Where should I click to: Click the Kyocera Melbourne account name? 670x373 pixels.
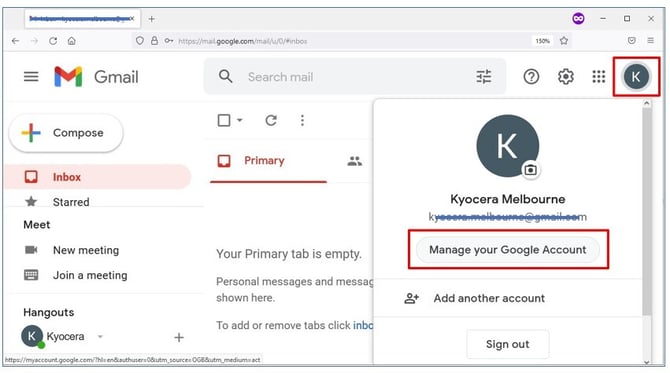[x=508, y=199]
